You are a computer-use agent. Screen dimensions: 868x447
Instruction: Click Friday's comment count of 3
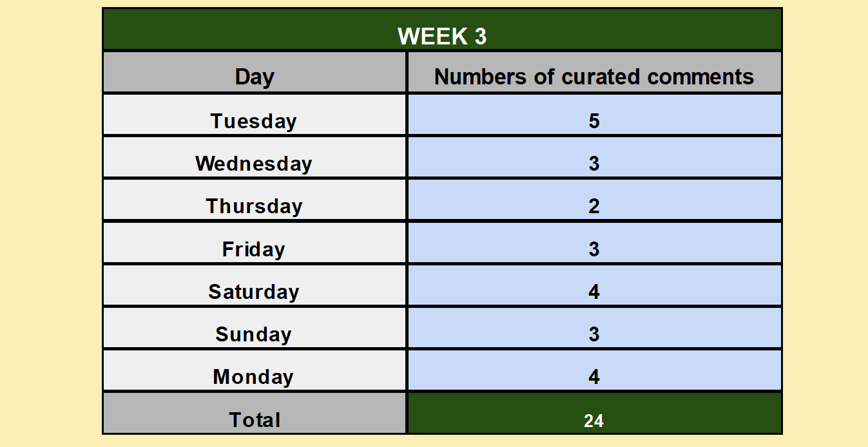point(594,243)
